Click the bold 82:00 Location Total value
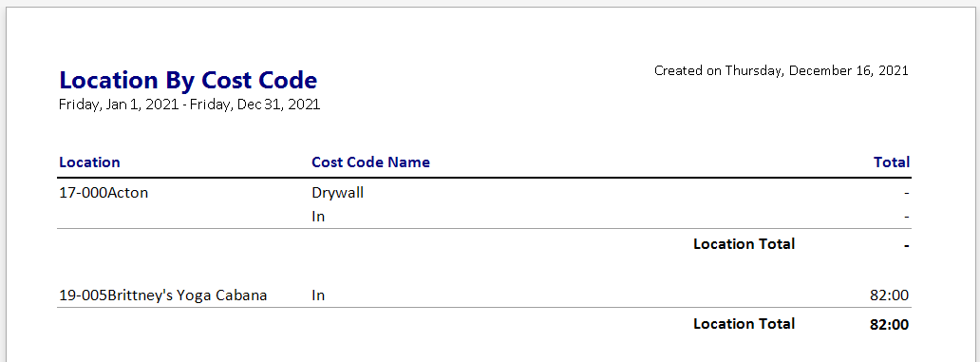 (890, 325)
